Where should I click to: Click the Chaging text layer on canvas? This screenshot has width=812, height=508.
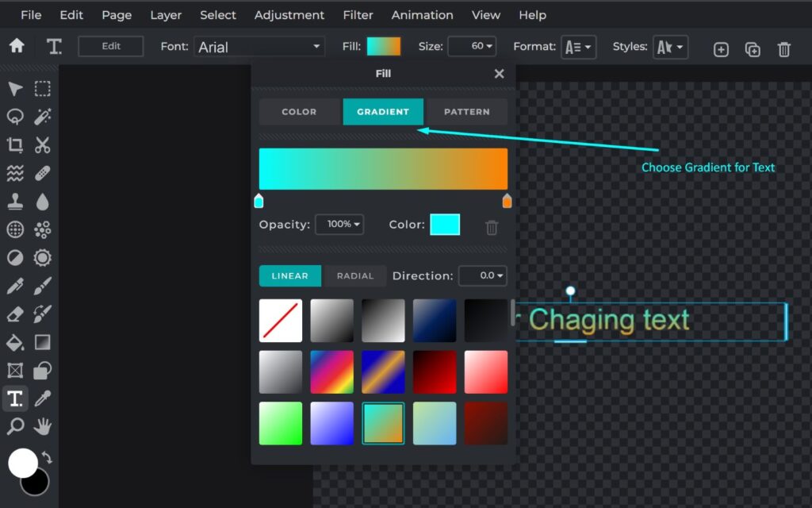[x=609, y=320]
